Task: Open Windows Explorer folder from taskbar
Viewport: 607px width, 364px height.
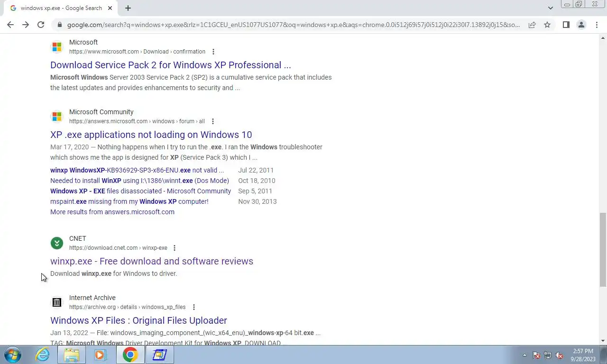Action: (x=72, y=355)
